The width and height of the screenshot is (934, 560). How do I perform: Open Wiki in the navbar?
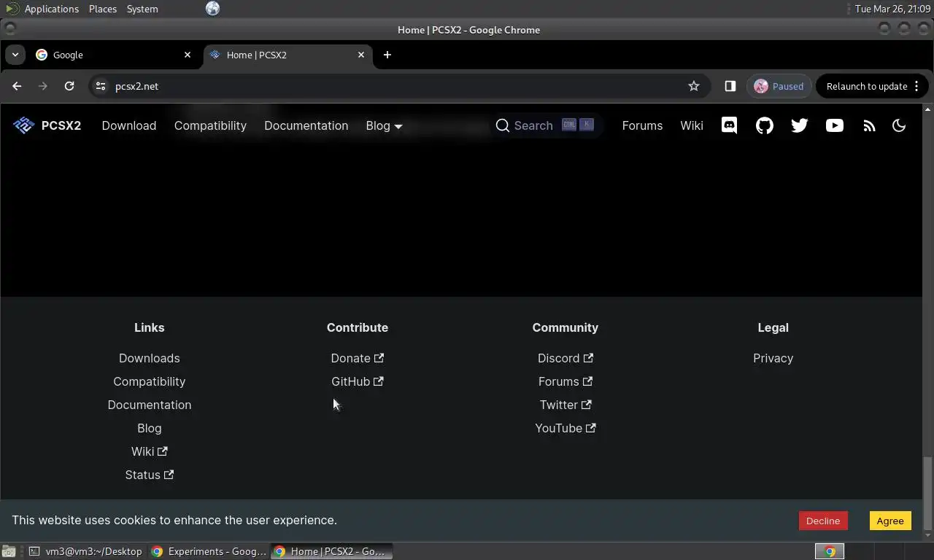[x=692, y=125]
